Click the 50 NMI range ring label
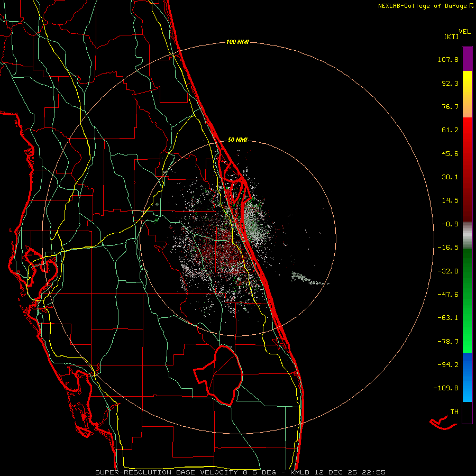 click(x=237, y=140)
